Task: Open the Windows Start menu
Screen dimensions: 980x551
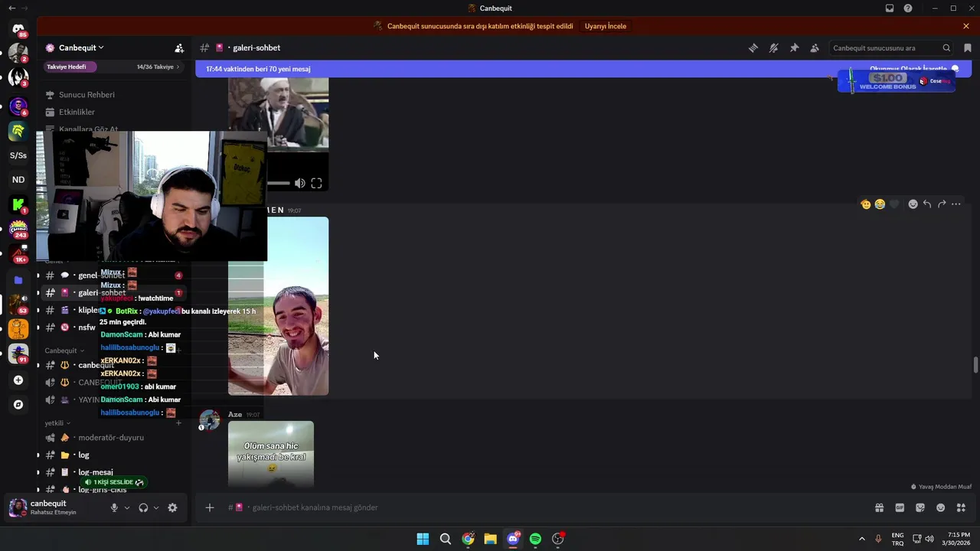Action: [423, 539]
